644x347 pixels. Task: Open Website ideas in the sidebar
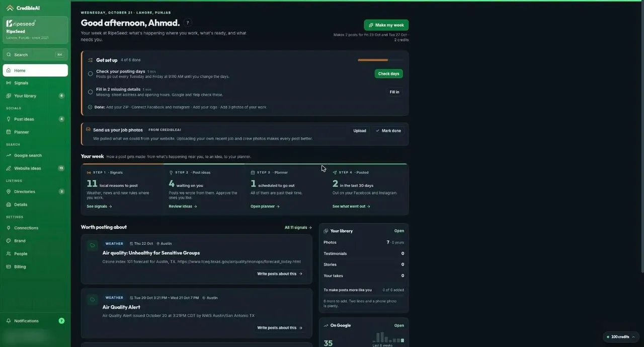coord(35,168)
